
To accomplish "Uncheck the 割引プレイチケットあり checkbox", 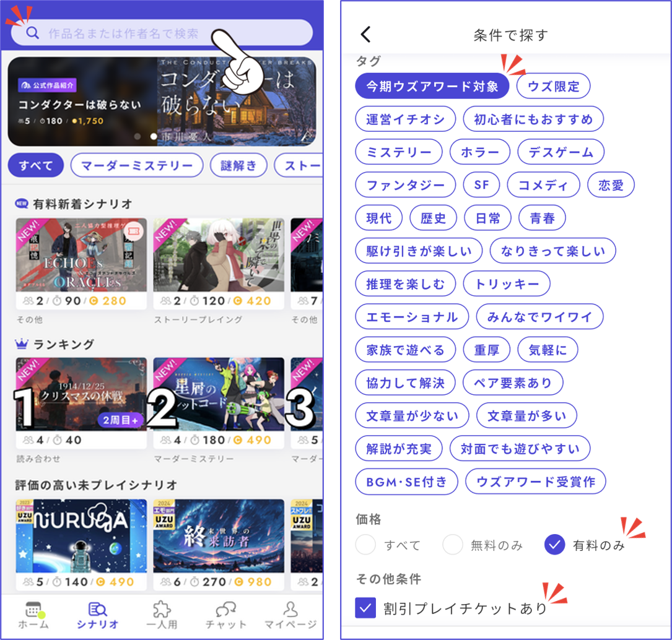I will point(365,608).
